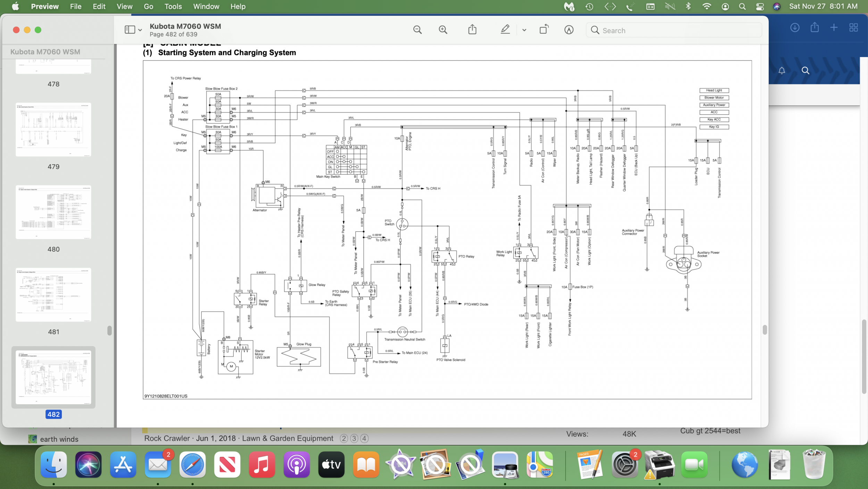868x489 pixels.
Task: Open the Tools menu
Action: tap(173, 6)
